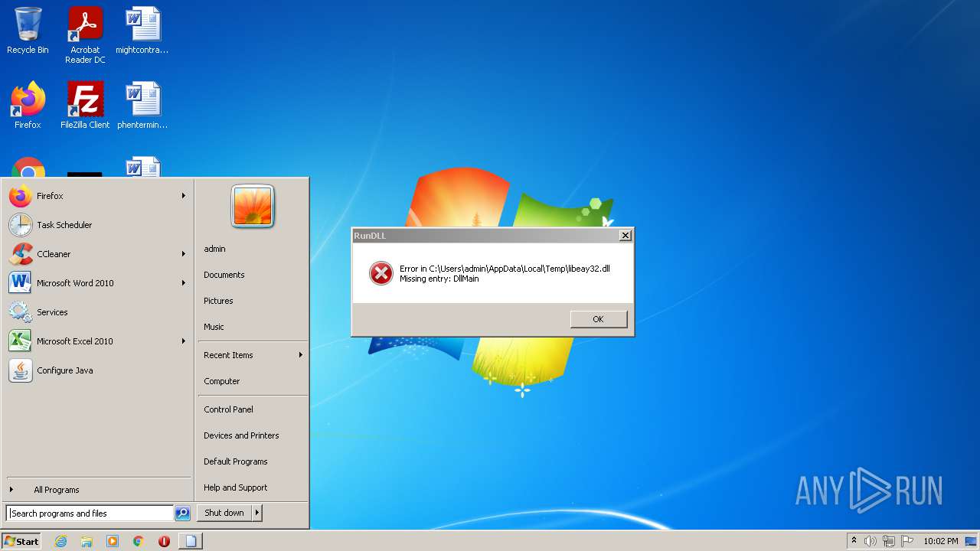Open Windows Explorer from taskbar
This screenshot has height=551, width=980.
tap(87, 541)
